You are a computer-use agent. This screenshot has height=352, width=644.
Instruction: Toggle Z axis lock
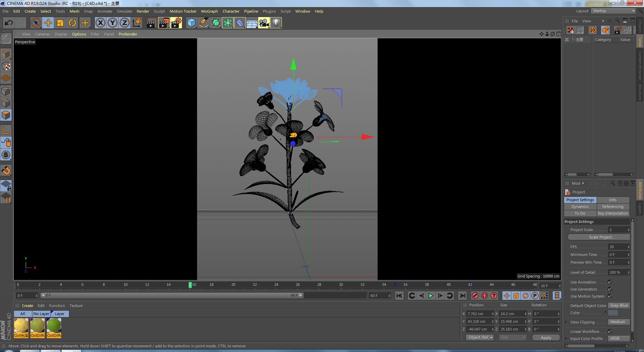point(124,23)
